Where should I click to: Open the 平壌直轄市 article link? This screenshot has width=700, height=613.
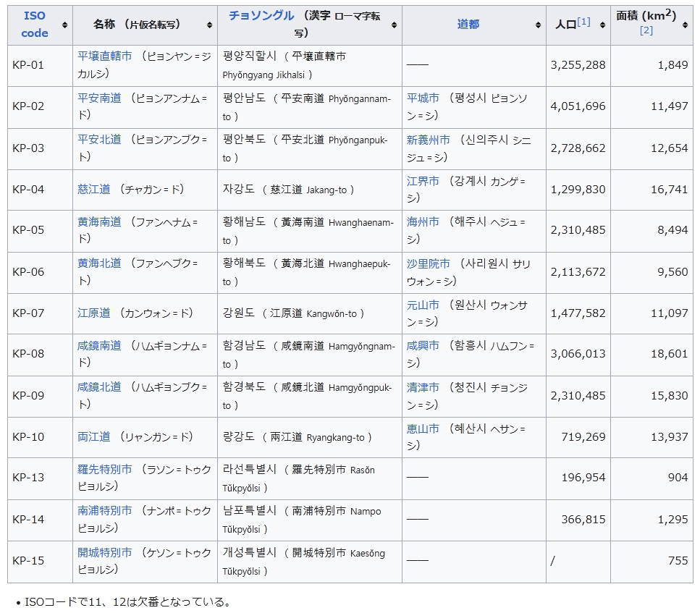105,56
